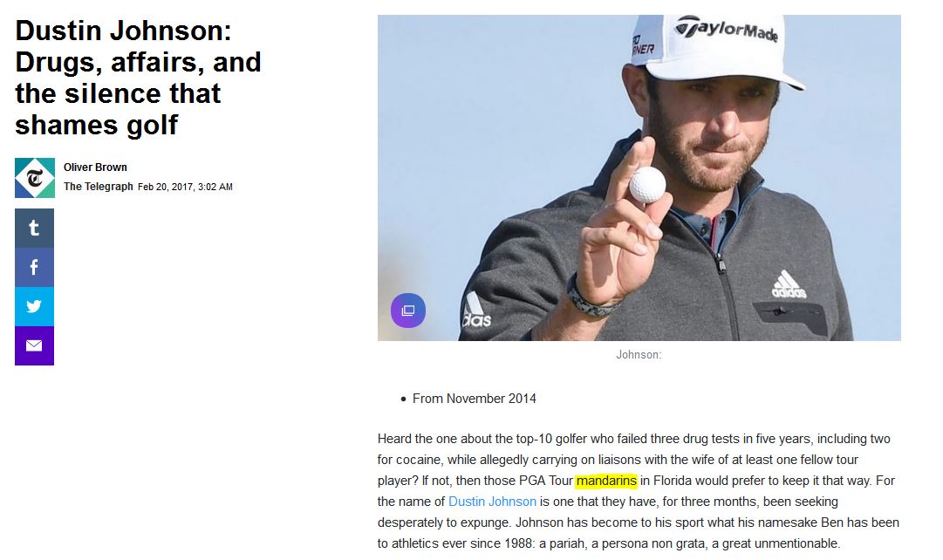The height and width of the screenshot is (560, 943).
Task: Click the Feb 20, 2017 publication timestamp
Action: coord(185,187)
